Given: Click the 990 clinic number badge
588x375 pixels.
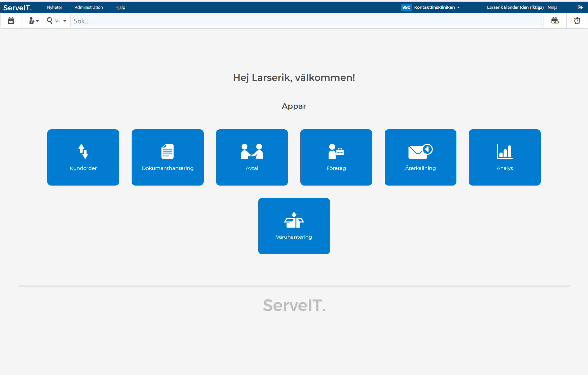Looking at the screenshot, I should click(x=406, y=7).
